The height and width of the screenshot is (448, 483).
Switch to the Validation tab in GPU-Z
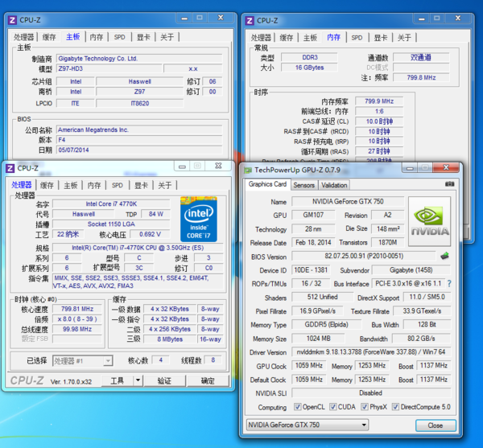(x=334, y=185)
